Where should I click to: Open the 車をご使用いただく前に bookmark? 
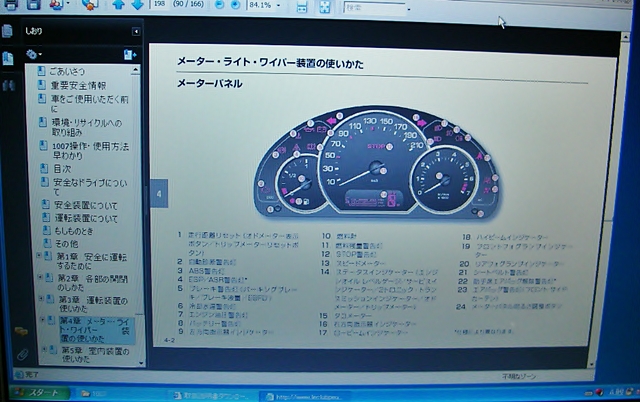coord(89,104)
